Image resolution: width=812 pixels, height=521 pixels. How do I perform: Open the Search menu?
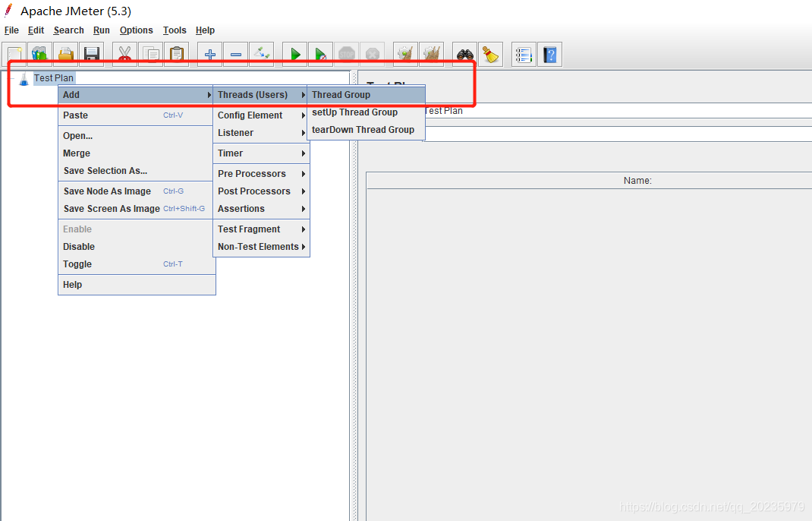click(x=68, y=30)
